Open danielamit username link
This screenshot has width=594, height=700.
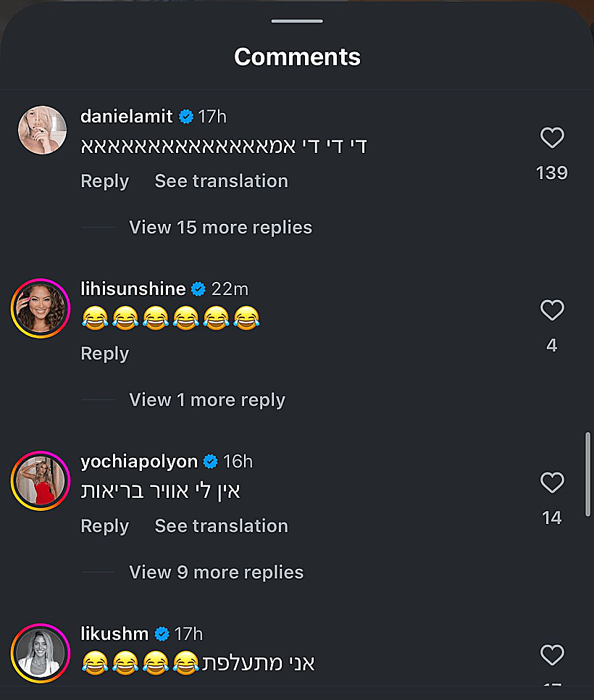coord(127,117)
